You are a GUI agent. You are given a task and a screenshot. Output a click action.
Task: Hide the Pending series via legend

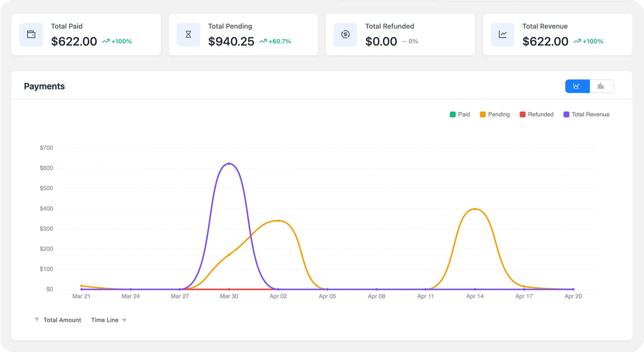tap(495, 114)
